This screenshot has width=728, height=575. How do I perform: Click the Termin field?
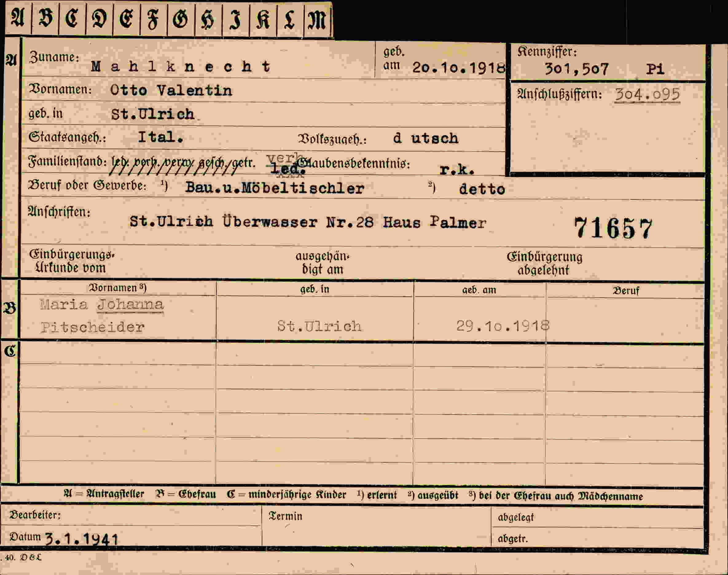[376, 526]
